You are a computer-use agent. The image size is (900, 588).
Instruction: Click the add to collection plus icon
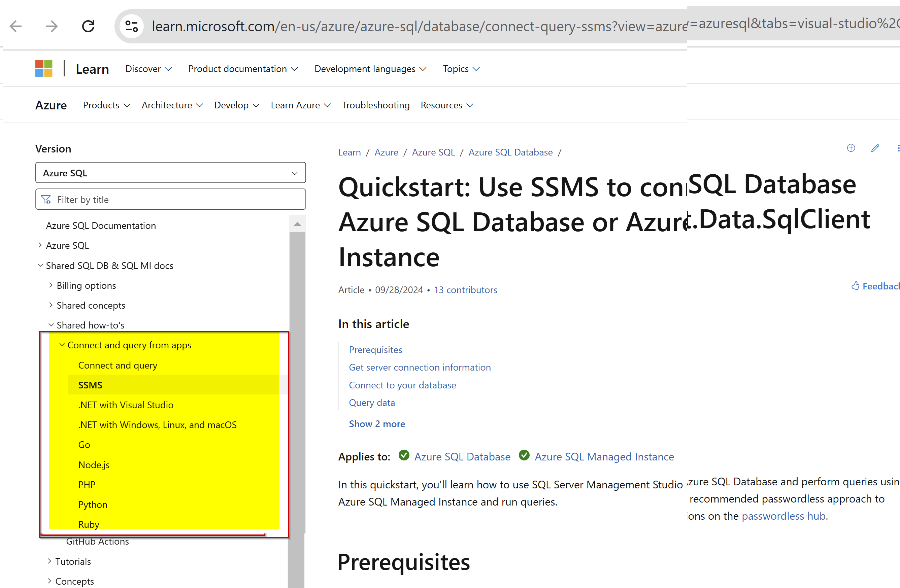[851, 148]
